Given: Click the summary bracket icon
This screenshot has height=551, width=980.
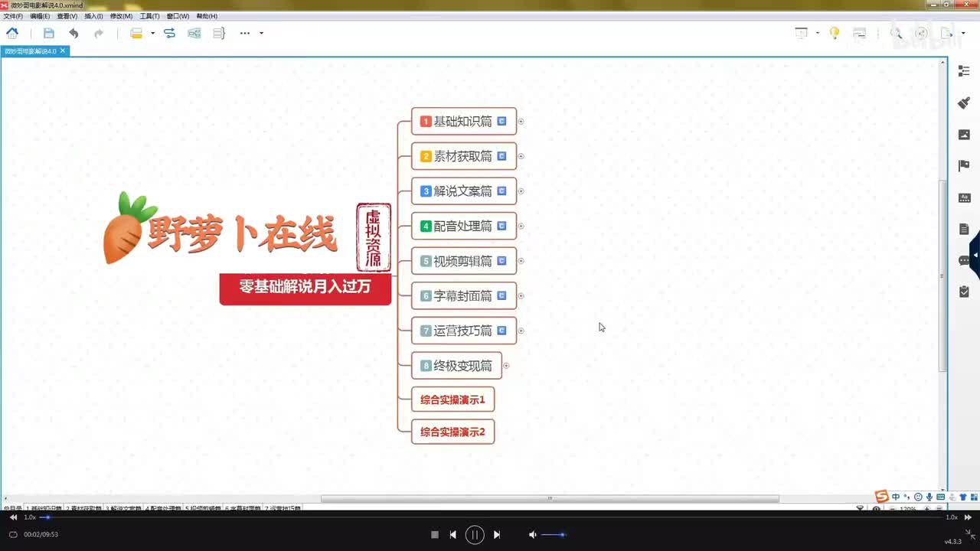Looking at the screenshot, I should click(x=219, y=33).
